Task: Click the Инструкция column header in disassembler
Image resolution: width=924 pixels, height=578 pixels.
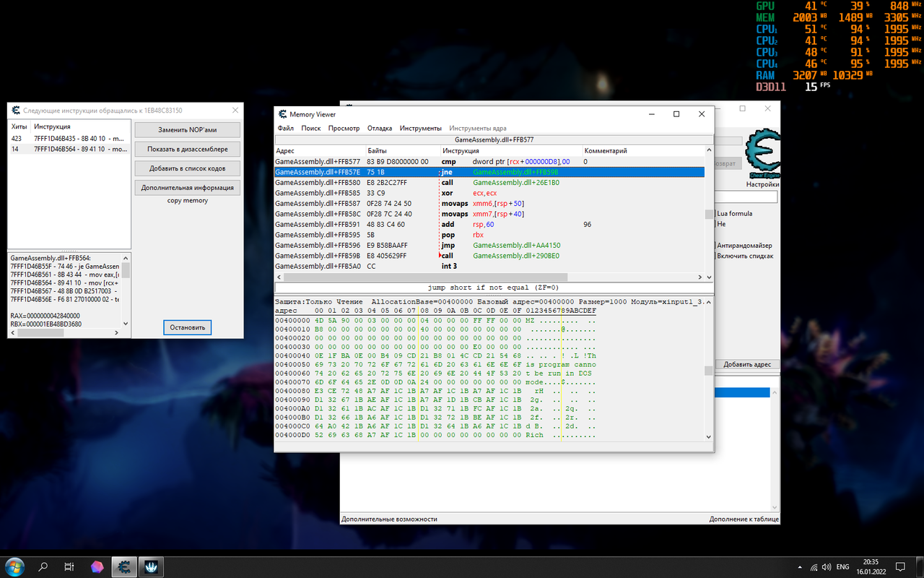Action: click(510, 151)
